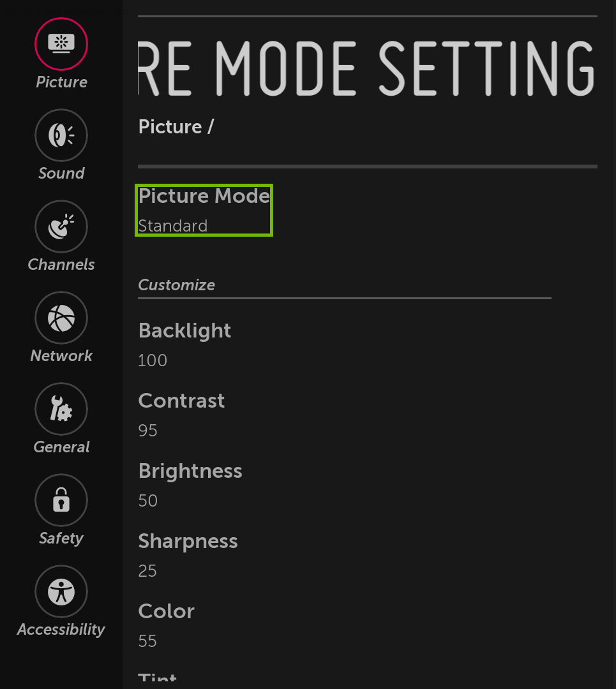Open the Color setting
This screenshot has height=689, width=616.
click(166, 611)
